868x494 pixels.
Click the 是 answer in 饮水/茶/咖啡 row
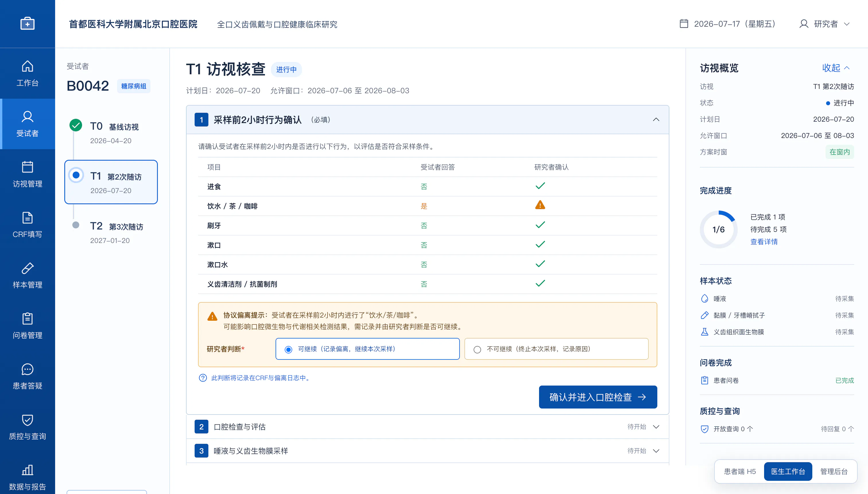[x=424, y=206]
